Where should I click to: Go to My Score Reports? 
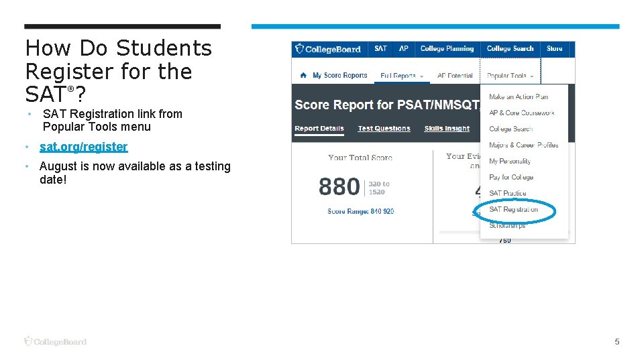pos(339,75)
